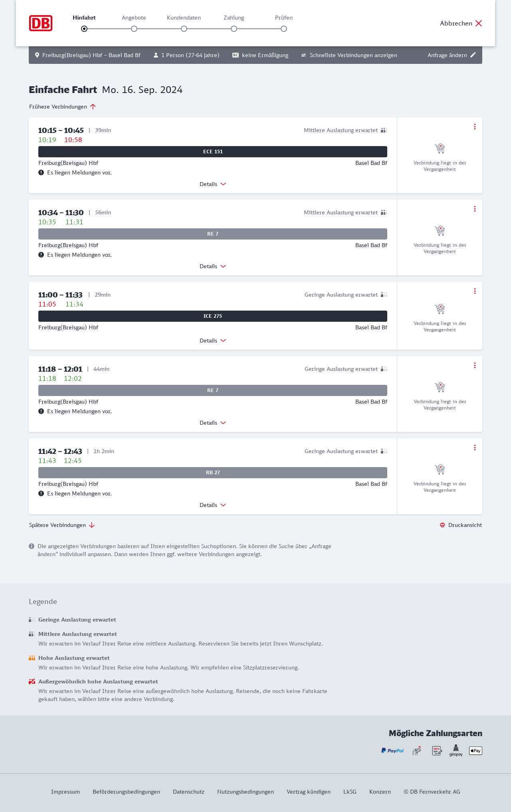The height and width of the screenshot is (812, 511).
Task: Click the pencil icon next to Anfrage ändern
Action: pos(473,55)
